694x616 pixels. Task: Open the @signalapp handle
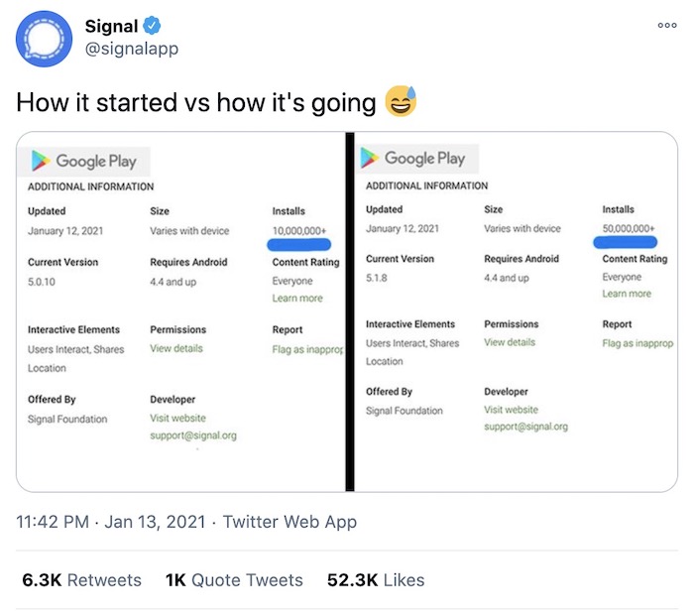[x=132, y=49]
